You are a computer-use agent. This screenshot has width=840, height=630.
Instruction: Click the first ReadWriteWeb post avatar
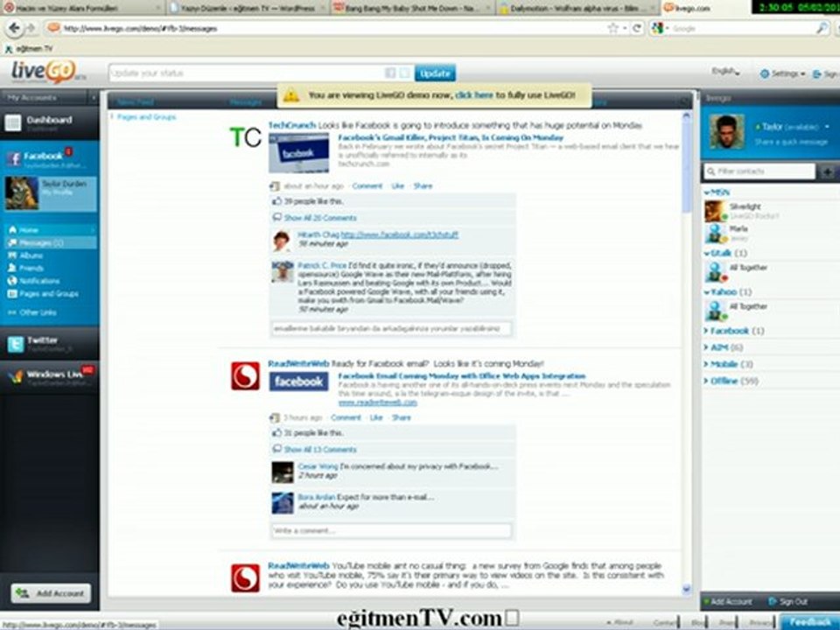click(x=245, y=376)
